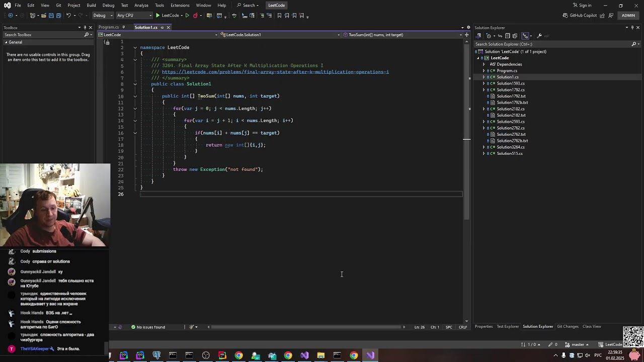This screenshot has height=362, width=644.
Task: Click Navigate Backward arrow icon
Action: 11,16
